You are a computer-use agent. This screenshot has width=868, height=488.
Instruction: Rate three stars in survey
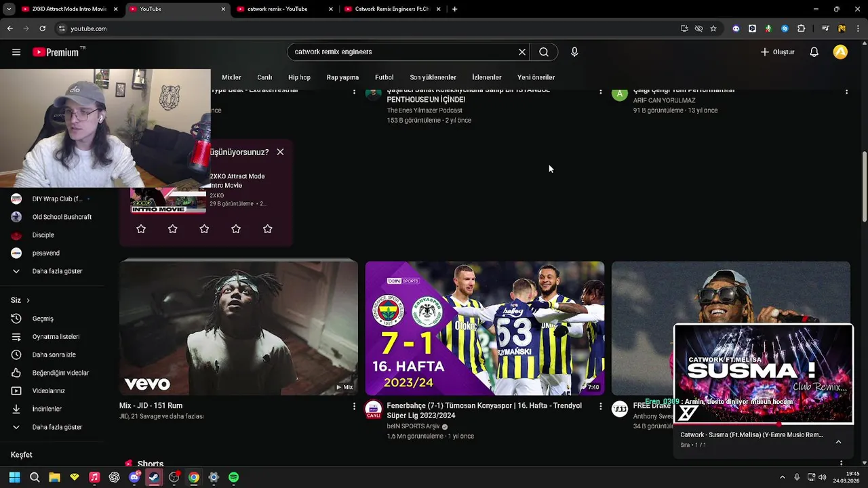click(204, 229)
